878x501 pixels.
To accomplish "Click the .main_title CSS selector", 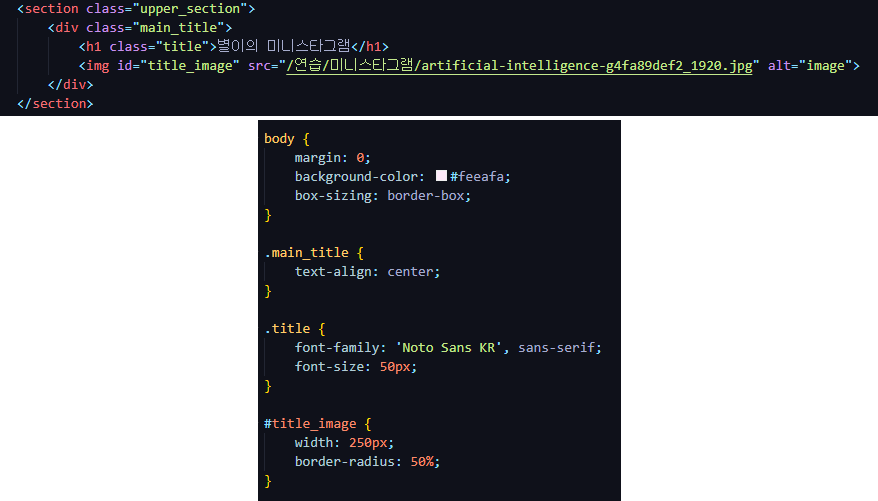I will tap(306, 252).
